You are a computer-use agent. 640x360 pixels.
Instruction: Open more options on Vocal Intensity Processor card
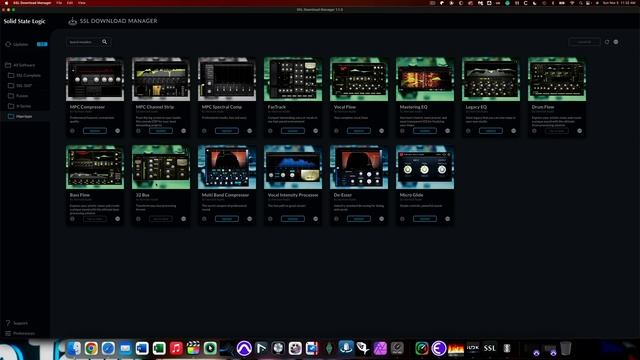(316, 219)
